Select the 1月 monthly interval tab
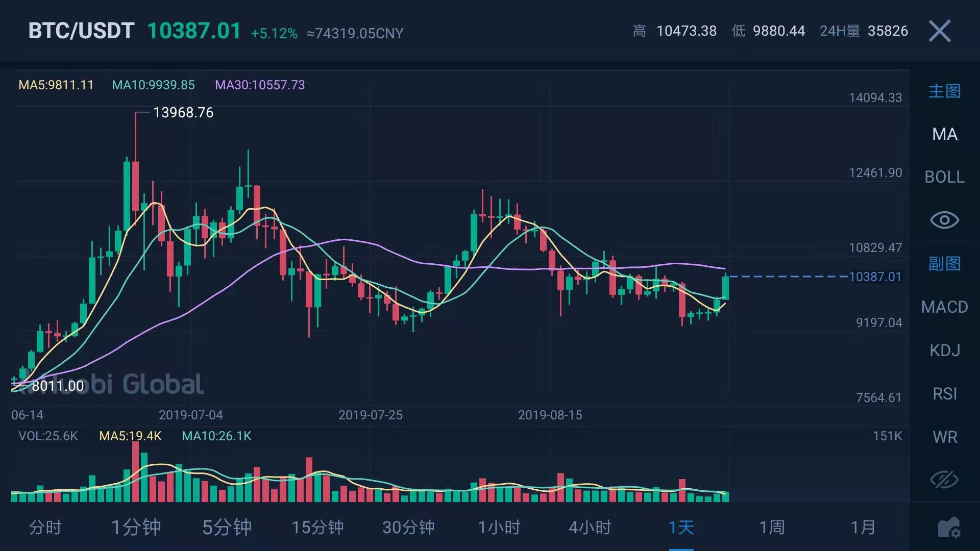Image resolution: width=980 pixels, height=551 pixels. coord(863,528)
